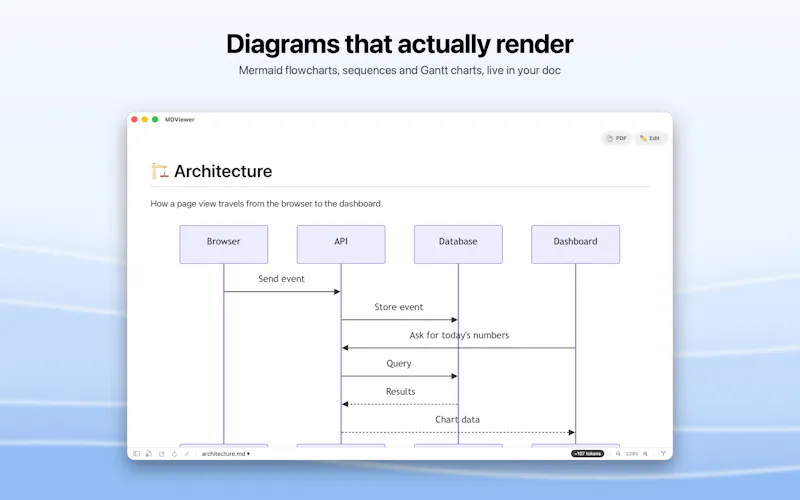The width and height of the screenshot is (800, 500).
Task: Click the reload icon in status bar
Action: [x=174, y=454]
